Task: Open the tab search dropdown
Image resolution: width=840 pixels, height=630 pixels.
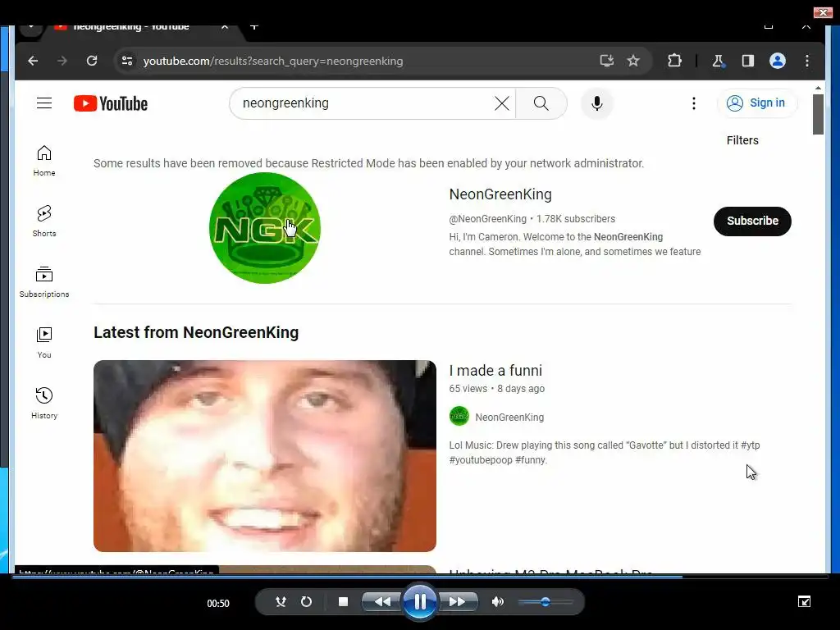Action: 31,27
